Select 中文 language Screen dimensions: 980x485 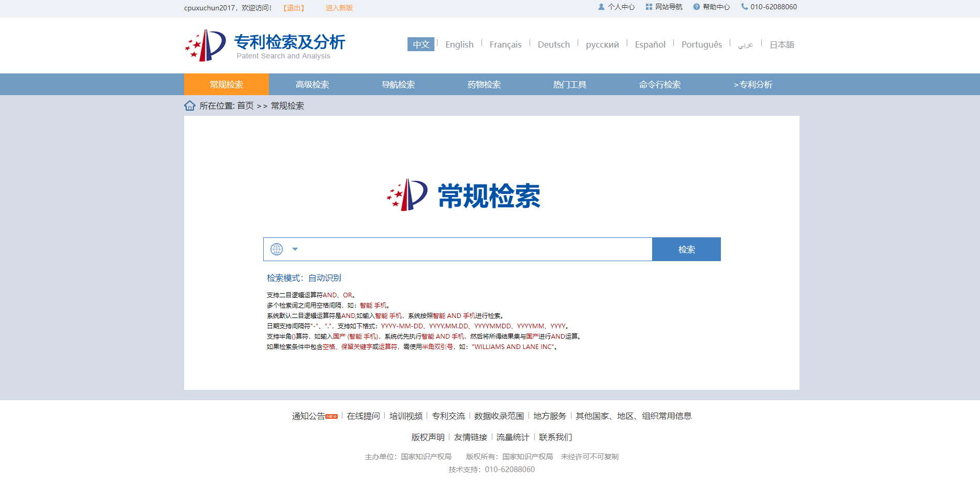pos(421,44)
